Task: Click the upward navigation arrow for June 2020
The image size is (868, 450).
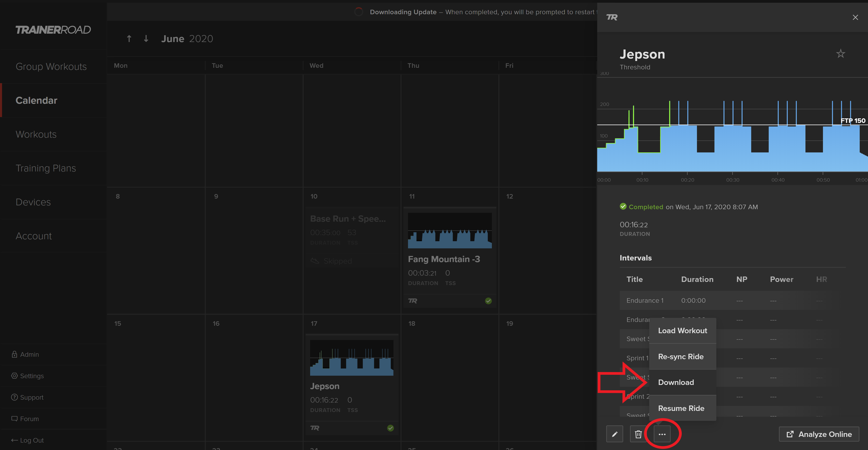Action: click(129, 38)
